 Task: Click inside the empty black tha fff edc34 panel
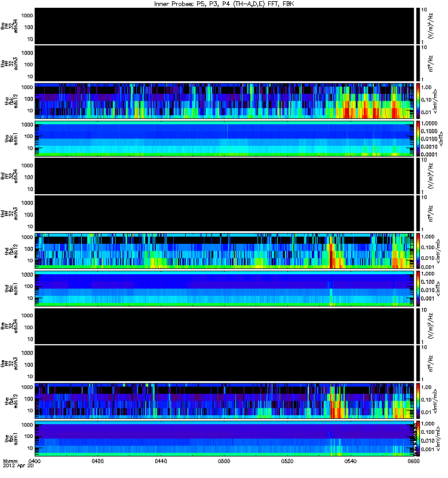coord(224,26)
